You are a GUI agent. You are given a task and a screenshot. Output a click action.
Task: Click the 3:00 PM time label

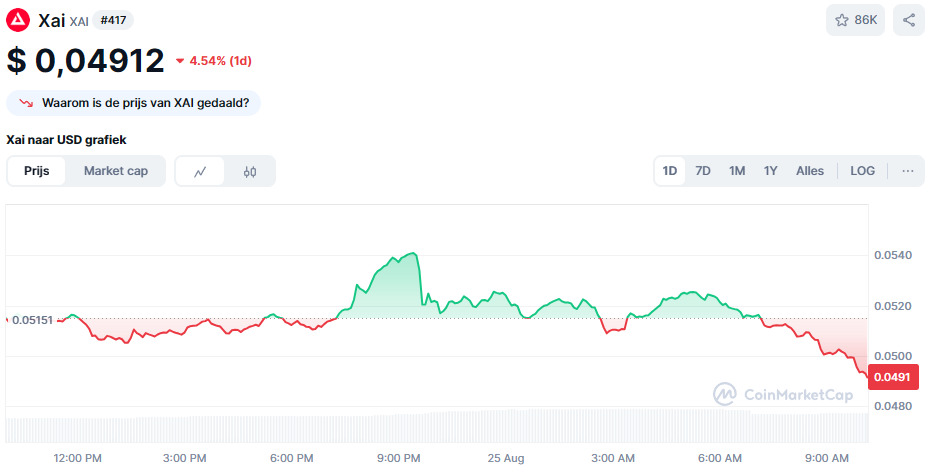(185, 459)
